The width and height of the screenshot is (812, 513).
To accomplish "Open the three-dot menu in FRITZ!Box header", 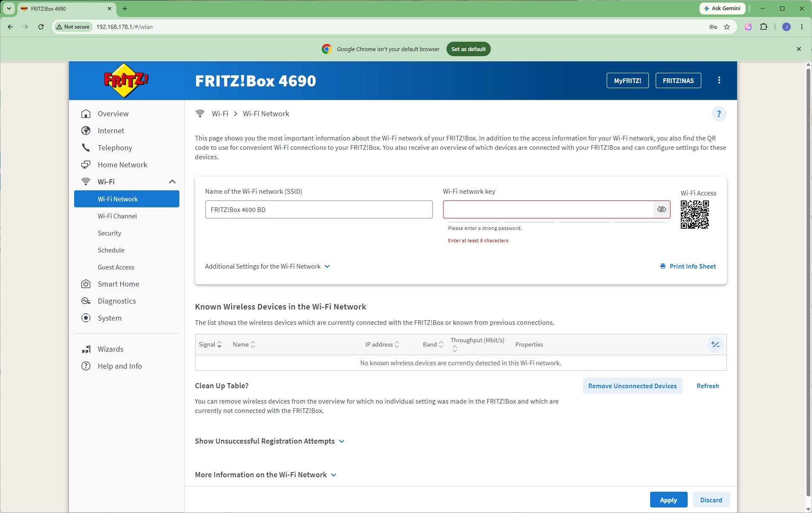I will click(x=719, y=80).
